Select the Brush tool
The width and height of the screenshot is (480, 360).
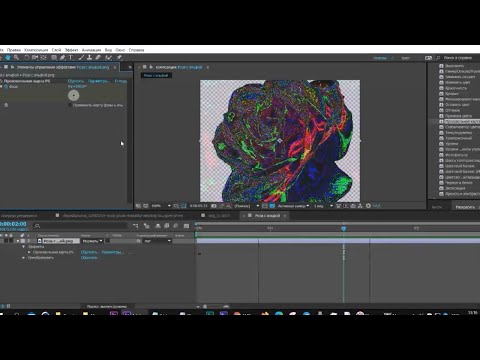click(x=81, y=58)
